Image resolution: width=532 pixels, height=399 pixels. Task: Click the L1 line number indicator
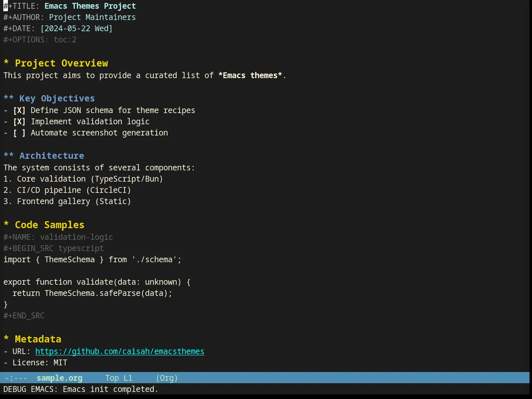pos(128,378)
